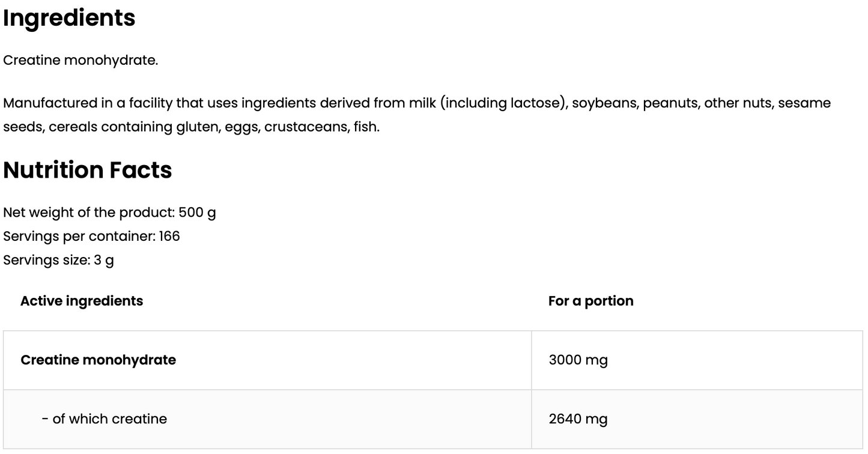868x454 pixels.
Task: Select the word 'lactose' in allergen text
Action: [536, 103]
